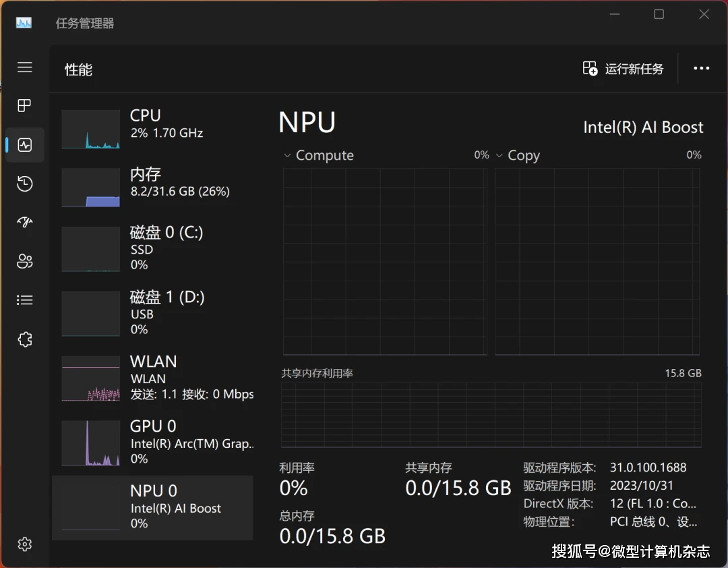728x568 pixels.
Task: Select the Performance page icon
Action: [25, 145]
